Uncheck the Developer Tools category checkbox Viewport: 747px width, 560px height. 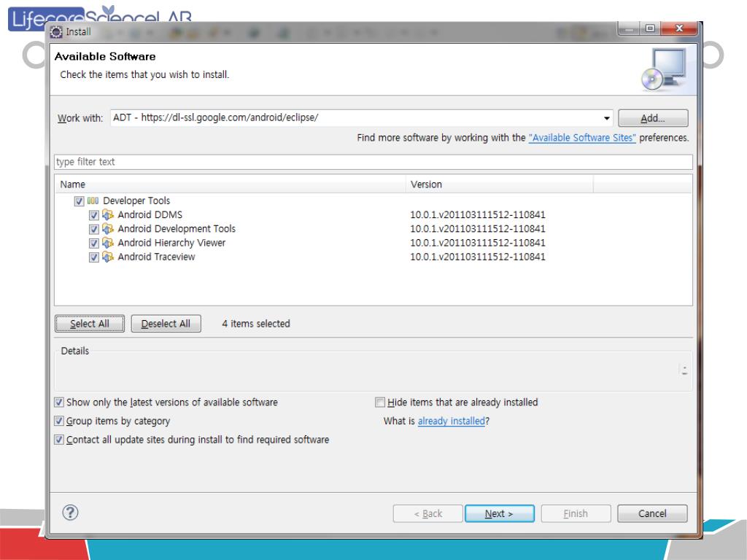pyautogui.click(x=79, y=201)
